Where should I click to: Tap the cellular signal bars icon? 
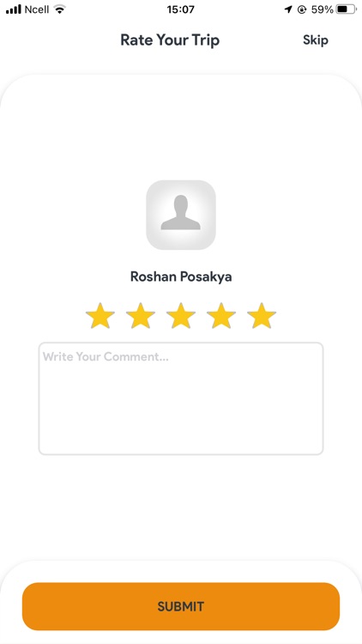pos(14,9)
